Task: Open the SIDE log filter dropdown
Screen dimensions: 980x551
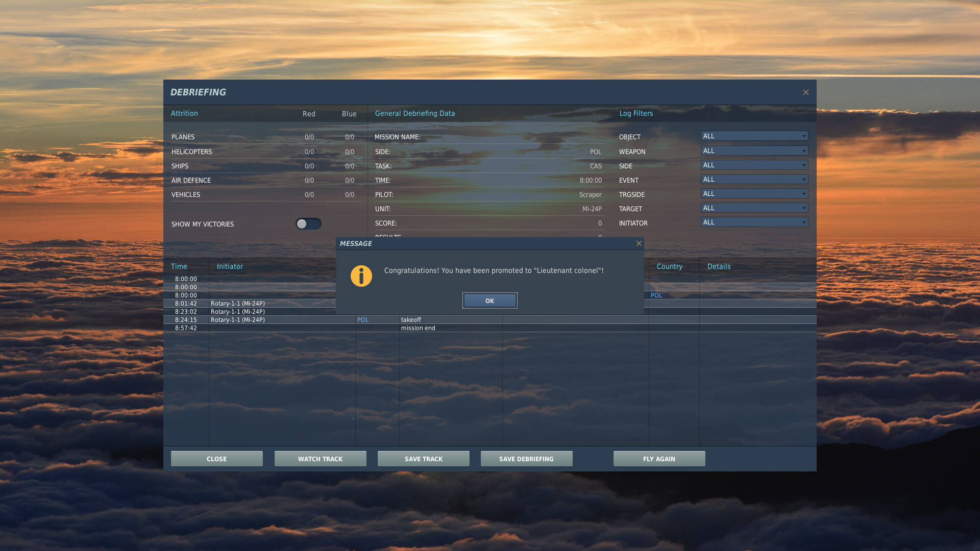Action: [x=754, y=165]
